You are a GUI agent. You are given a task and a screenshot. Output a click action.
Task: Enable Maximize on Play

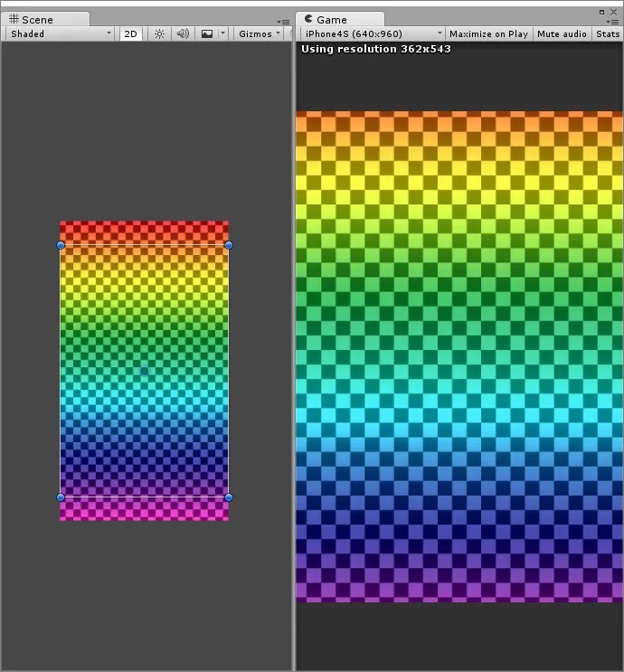[x=488, y=33]
